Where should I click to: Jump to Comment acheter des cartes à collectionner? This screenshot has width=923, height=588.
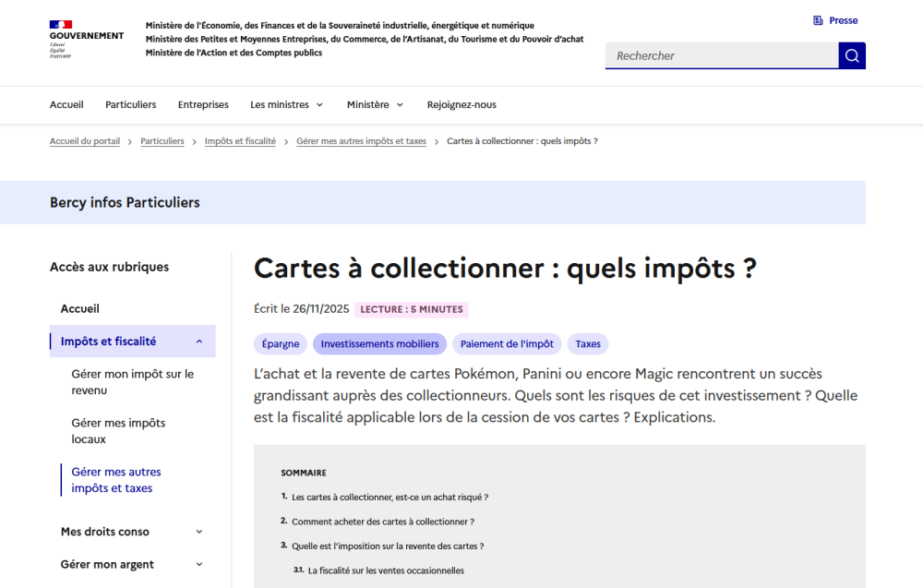383,522
